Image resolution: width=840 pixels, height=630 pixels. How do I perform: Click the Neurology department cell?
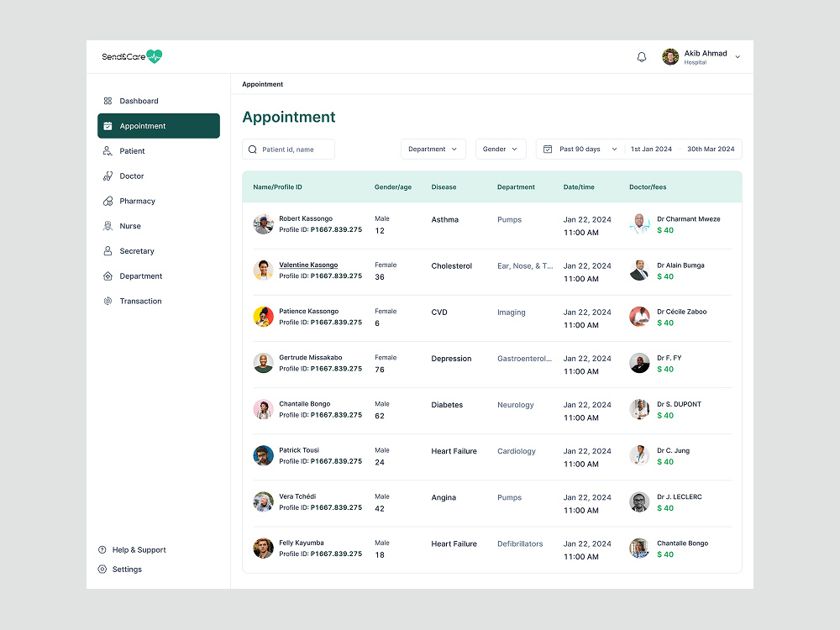pyautogui.click(x=516, y=405)
